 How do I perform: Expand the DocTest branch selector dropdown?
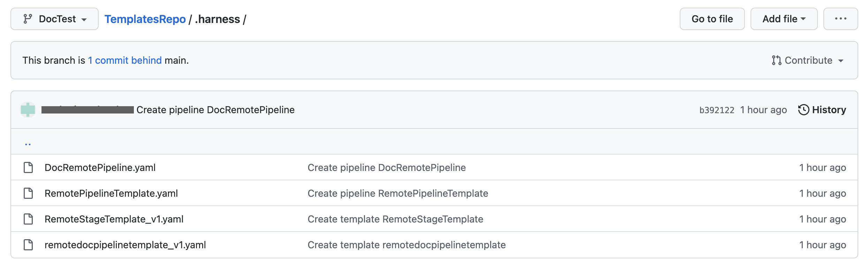pos(55,19)
